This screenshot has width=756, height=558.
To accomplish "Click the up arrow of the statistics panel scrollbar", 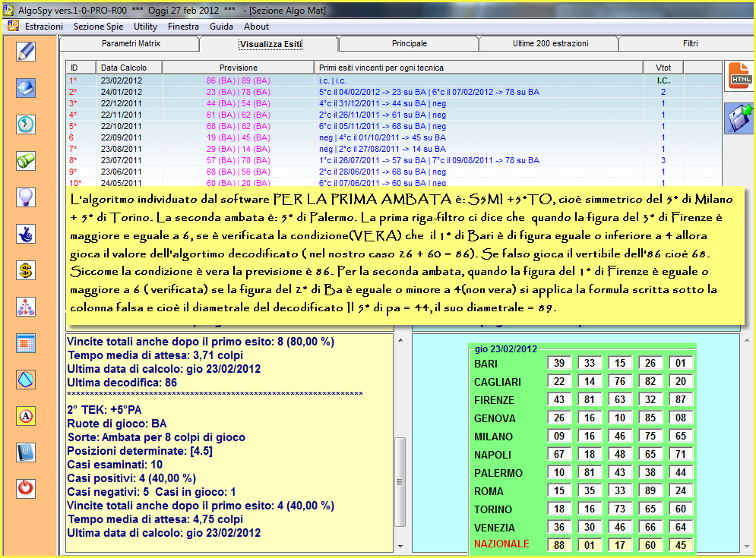I will tap(400, 340).
